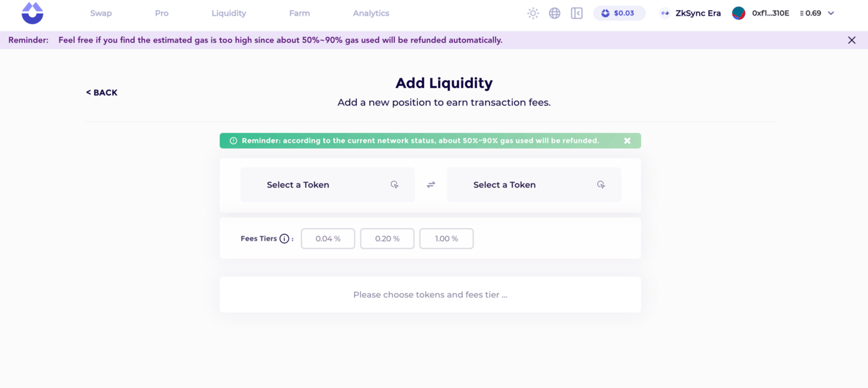Close the purple top reminder banner
Image resolution: width=868 pixels, height=388 pixels.
coord(851,40)
